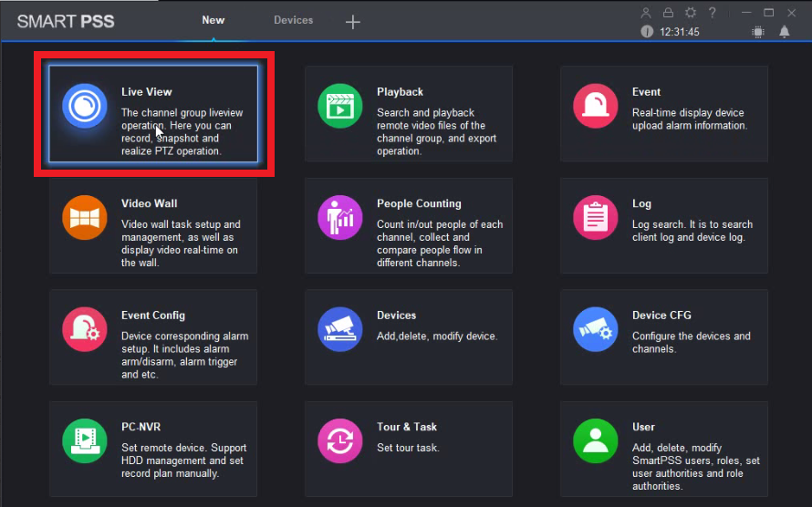The width and height of the screenshot is (812, 507).
Task: Switch to the New tab
Action: [213, 20]
